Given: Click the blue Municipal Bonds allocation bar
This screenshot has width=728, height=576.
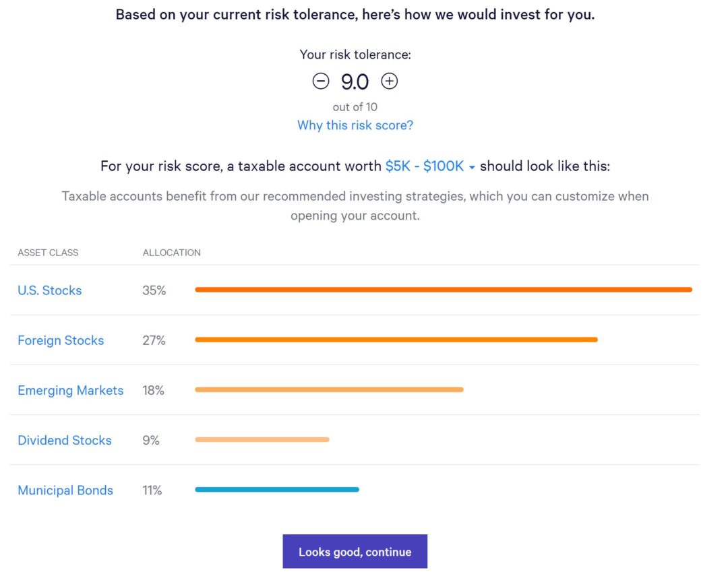Looking at the screenshot, I should pos(277,490).
